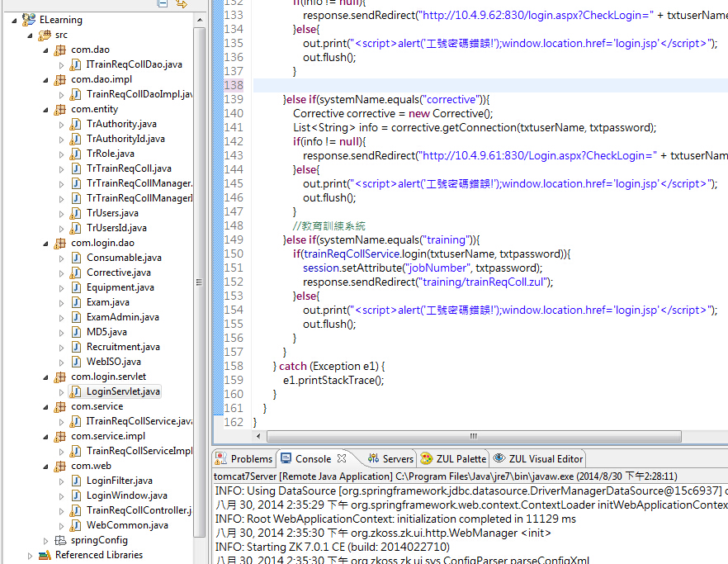Click the editor scroll-left arrow
Viewport: 728px width, 564px height.
(x=258, y=436)
